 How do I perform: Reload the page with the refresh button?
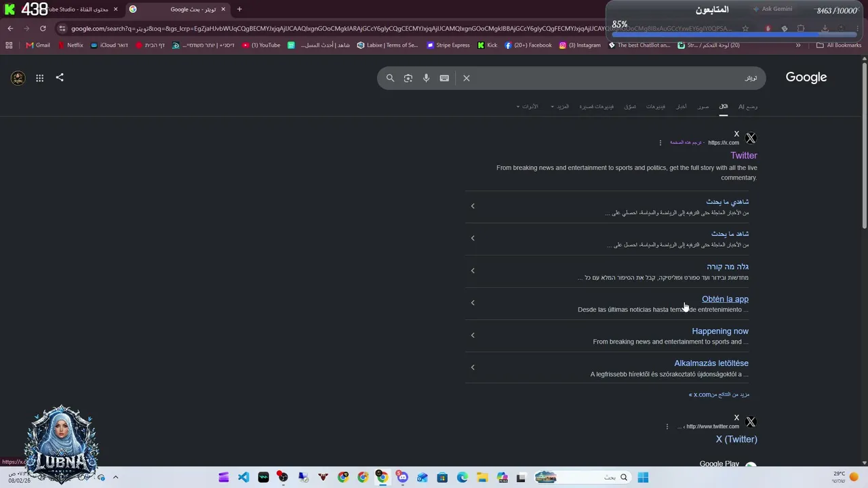(43, 28)
